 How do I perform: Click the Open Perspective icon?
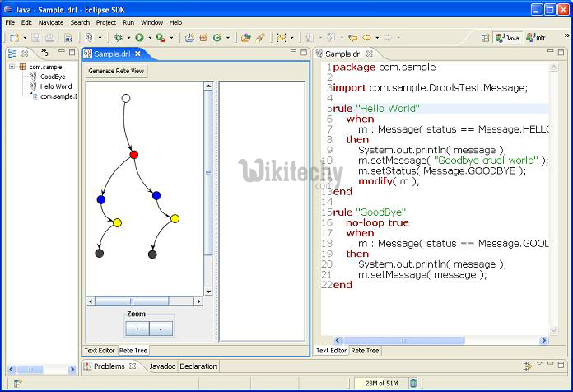485,38
